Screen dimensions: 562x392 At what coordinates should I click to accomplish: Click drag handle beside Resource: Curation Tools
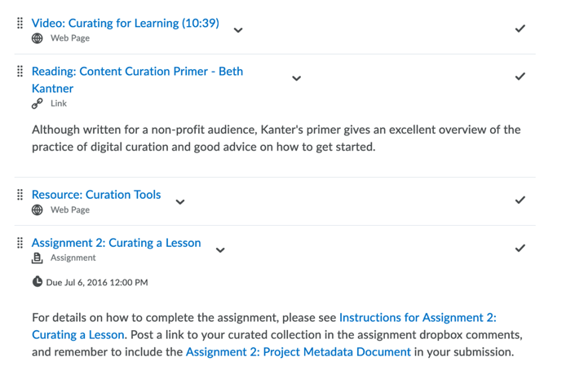point(20,195)
